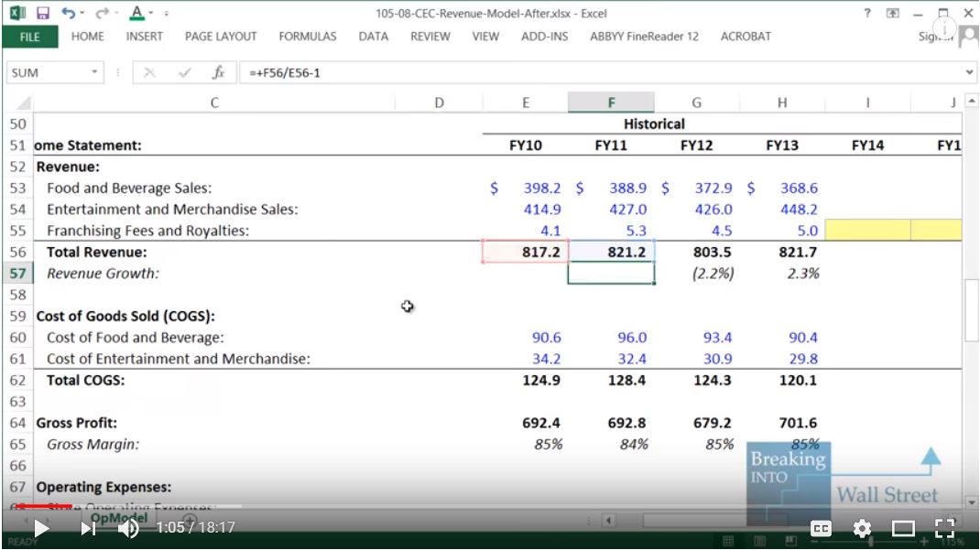Image resolution: width=980 pixels, height=550 pixels.
Task: Switch to the FORMULAS ribbon tab
Action: pos(307,37)
